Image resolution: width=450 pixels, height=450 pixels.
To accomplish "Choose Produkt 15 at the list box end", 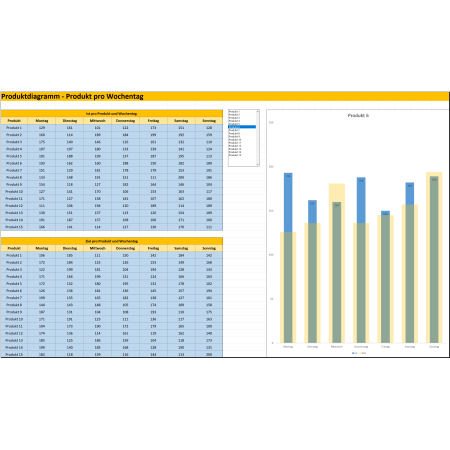I will pyautogui.click(x=235, y=155).
